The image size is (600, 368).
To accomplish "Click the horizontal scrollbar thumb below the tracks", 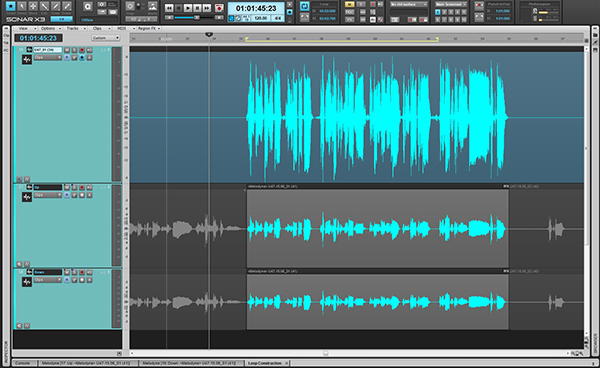I will (326, 353).
